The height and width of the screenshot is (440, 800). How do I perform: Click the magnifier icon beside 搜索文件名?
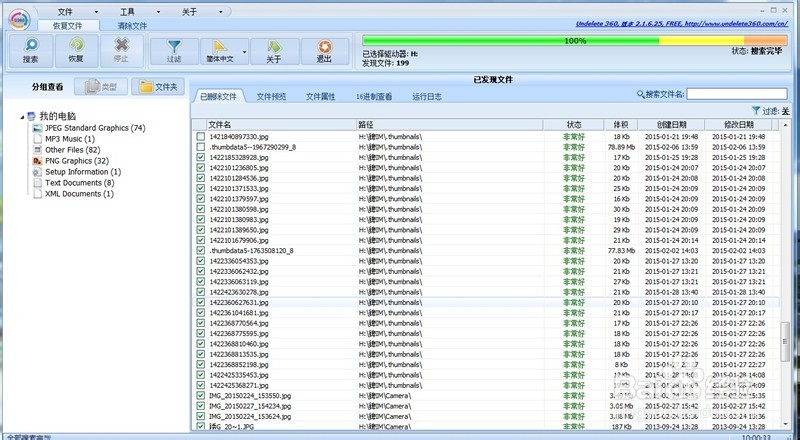[x=641, y=94]
